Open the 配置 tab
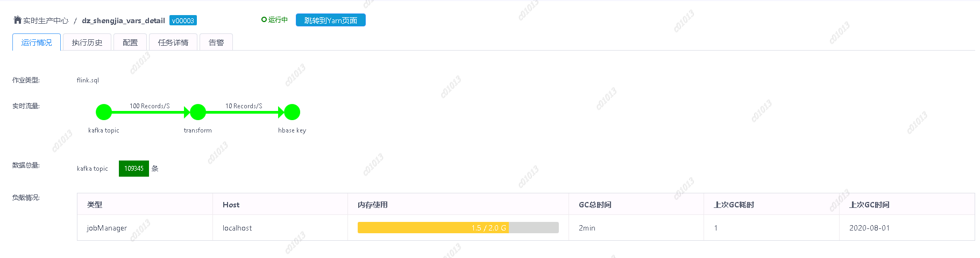The image size is (980, 258). tap(130, 43)
